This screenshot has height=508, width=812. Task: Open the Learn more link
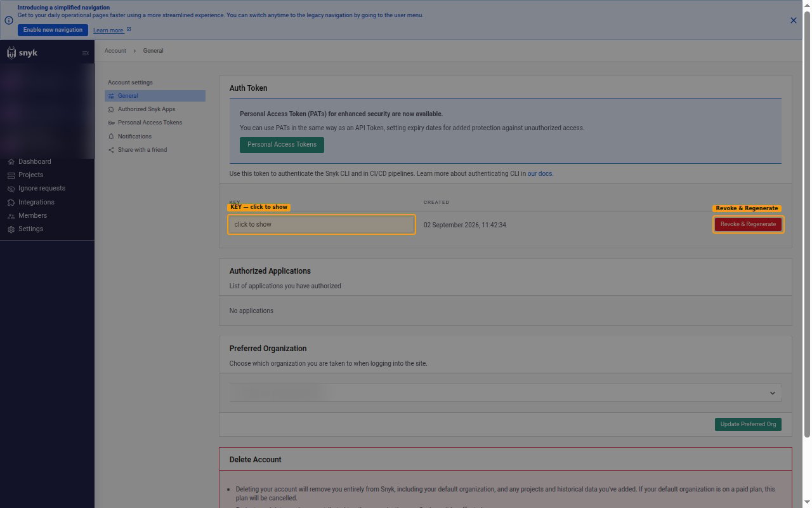108,30
